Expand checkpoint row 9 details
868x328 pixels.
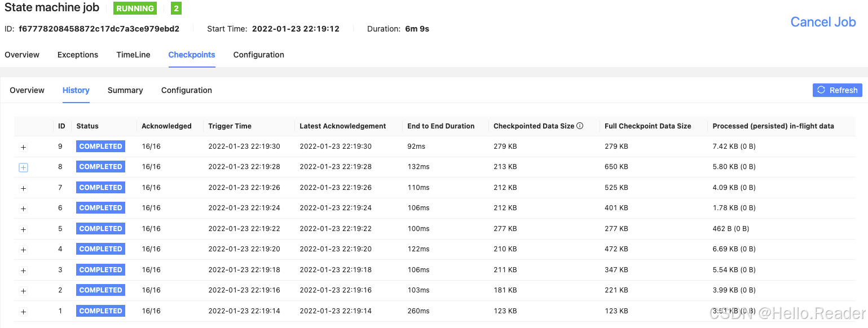pyautogui.click(x=23, y=147)
